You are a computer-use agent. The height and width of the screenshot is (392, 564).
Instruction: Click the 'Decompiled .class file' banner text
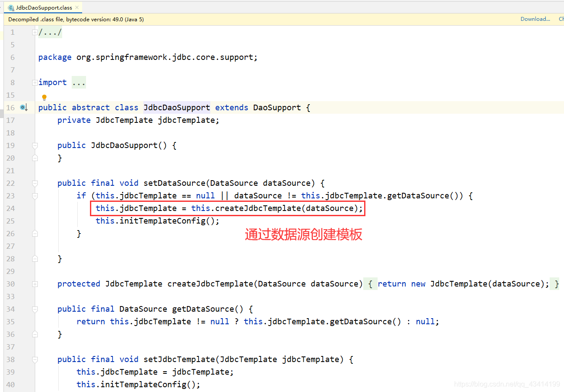[76, 20]
